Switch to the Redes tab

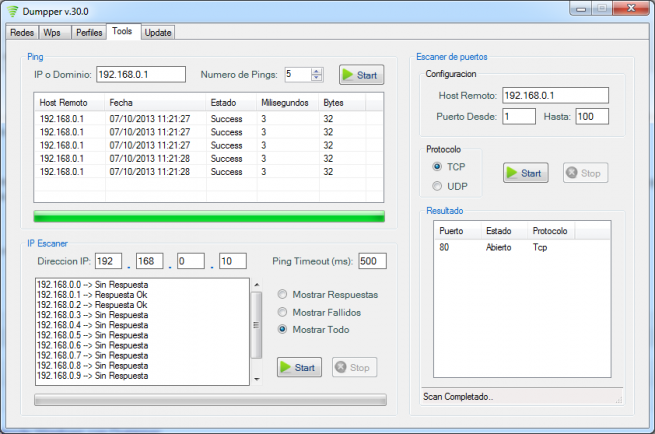[x=21, y=32]
